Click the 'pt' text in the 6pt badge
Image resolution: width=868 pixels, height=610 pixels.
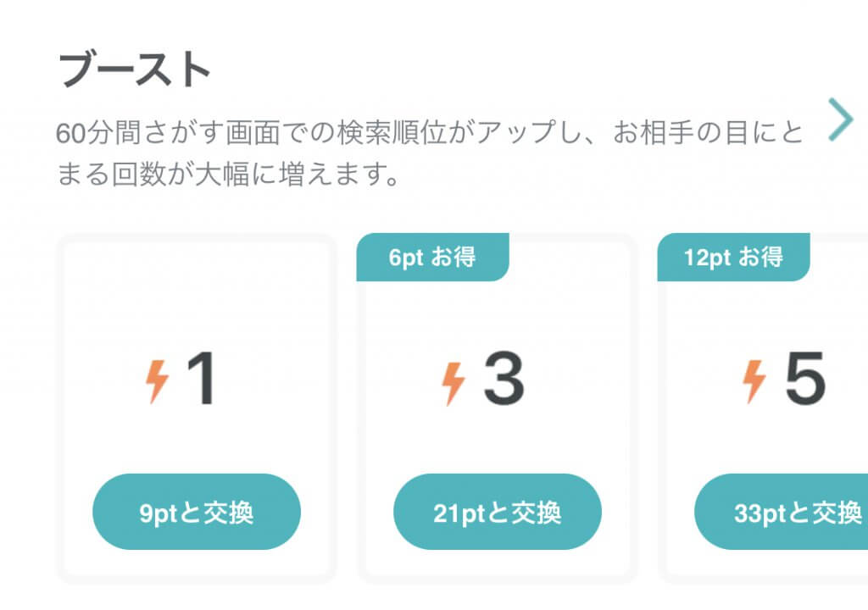pyautogui.click(x=412, y=258)
